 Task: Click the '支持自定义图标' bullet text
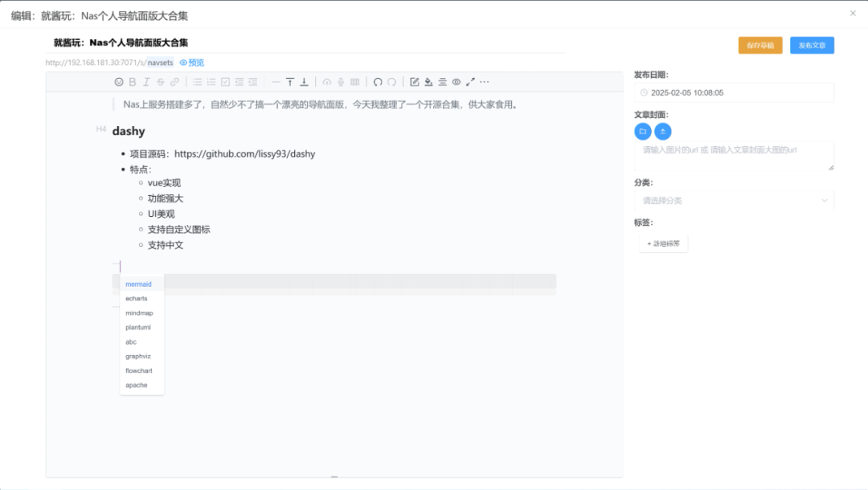click(178, 230)
